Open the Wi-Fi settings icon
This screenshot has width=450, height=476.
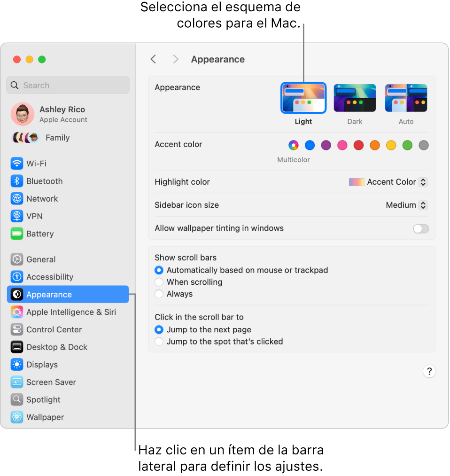click(17, 164)
